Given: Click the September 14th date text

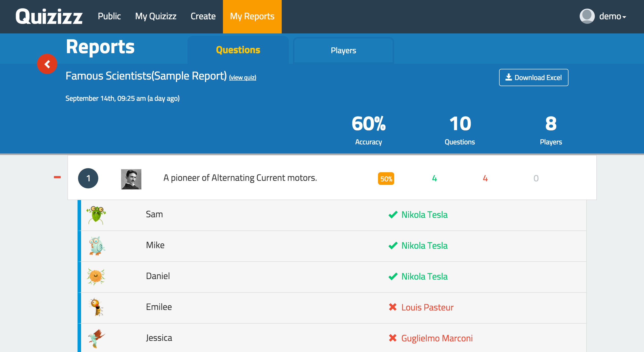Looking at the screenshot, I should coord(123,99).
